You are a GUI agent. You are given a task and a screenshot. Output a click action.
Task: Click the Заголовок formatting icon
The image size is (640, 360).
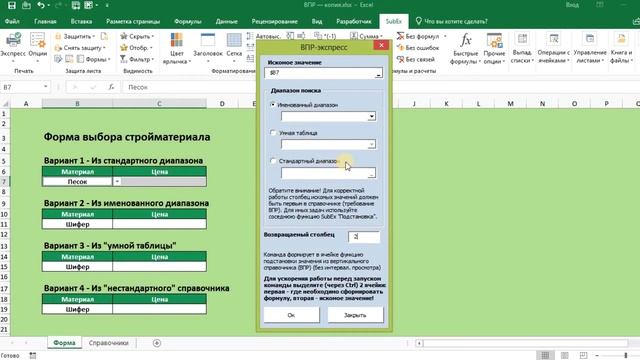point(208,46)
